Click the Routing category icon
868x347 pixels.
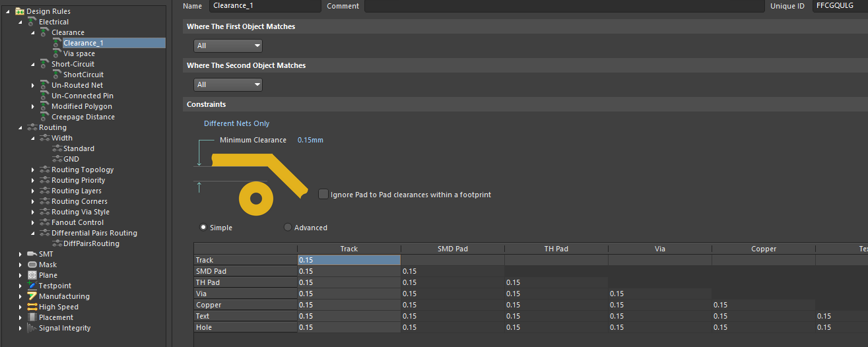point(32,127)
